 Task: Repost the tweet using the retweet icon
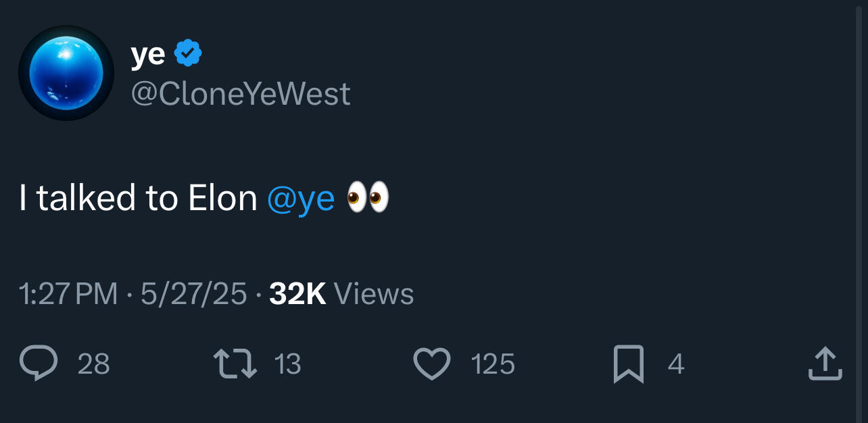235,364
